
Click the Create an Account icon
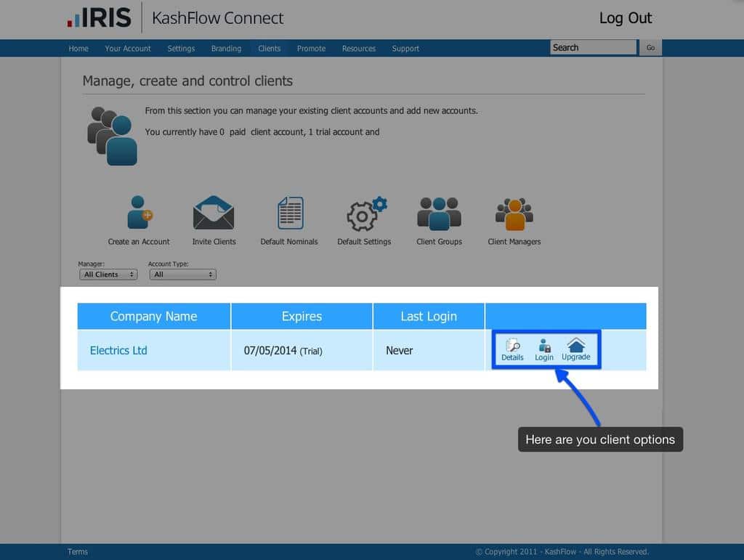[x=139, y=214]
